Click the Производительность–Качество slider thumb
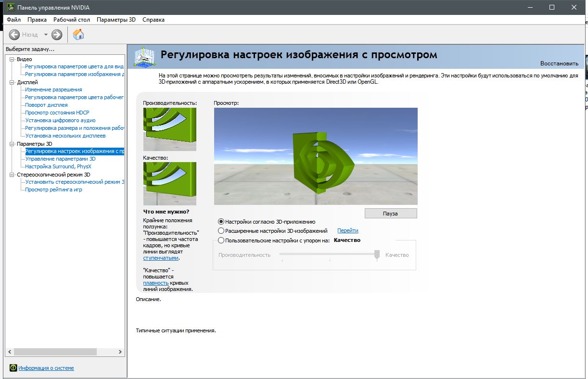588x379 pixels. pyautogui.click(x=377, y=255)
